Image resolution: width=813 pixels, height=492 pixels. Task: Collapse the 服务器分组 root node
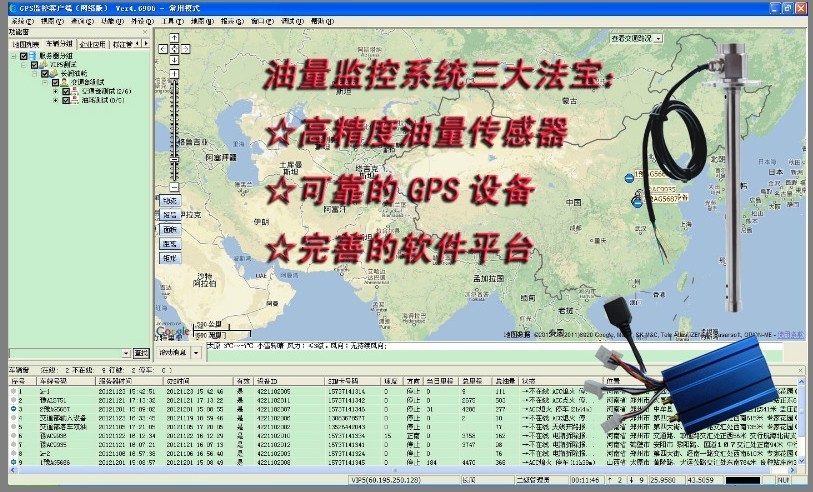point(14,56)
